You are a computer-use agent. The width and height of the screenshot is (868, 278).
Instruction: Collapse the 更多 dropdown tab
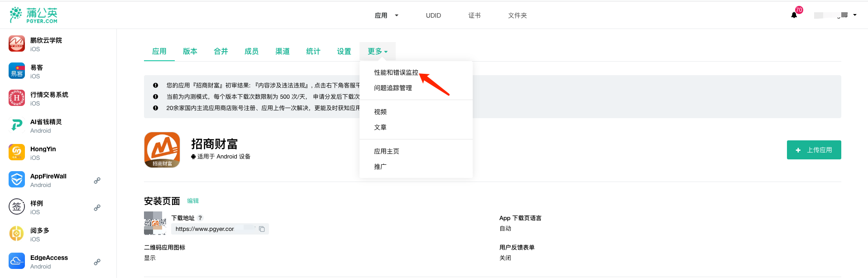coord(378,52)
